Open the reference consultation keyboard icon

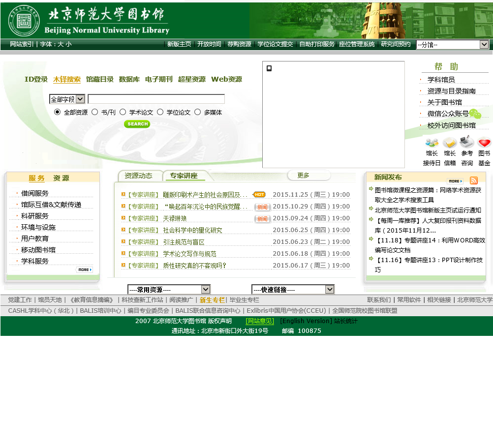[466, 142]
